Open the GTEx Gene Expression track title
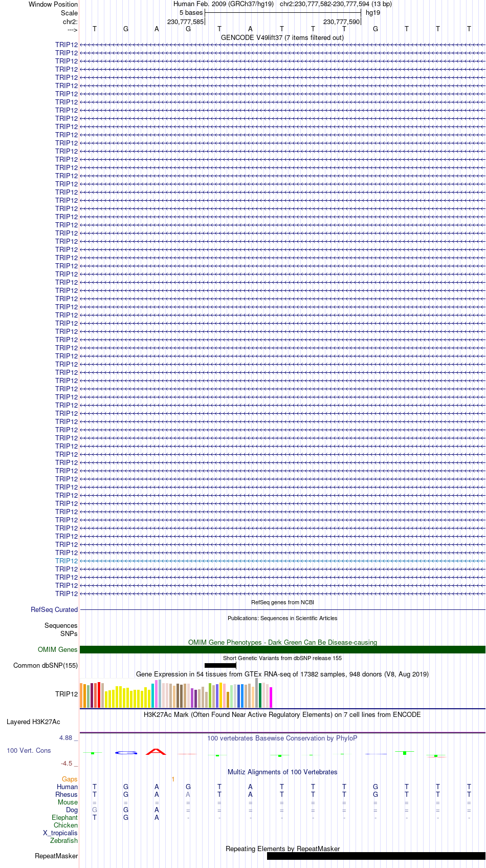The height and width of the screenshot is (868, 486). coord(282,674)
